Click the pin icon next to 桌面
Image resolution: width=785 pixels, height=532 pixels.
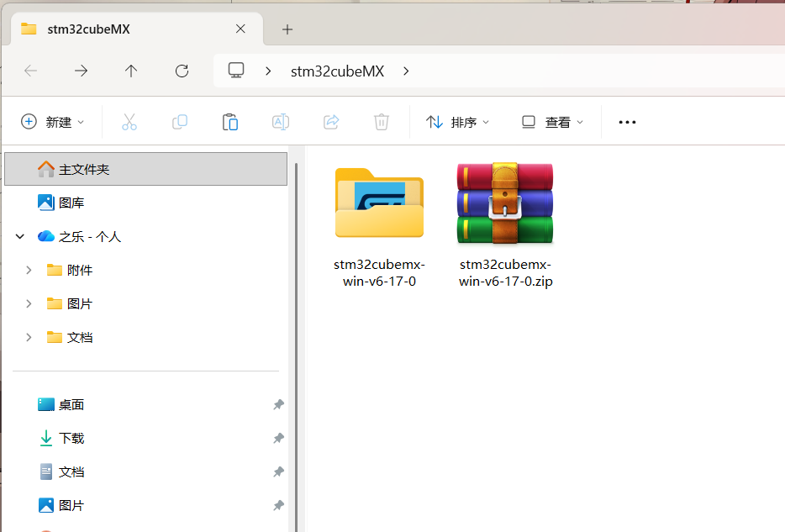point(278,404)
